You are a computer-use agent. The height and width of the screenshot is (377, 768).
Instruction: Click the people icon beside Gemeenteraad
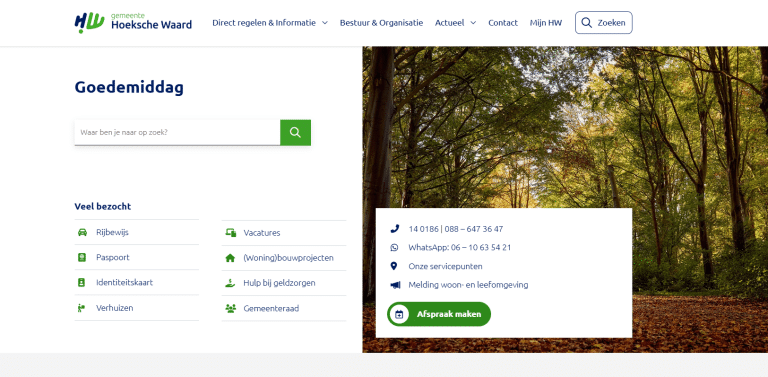point(230,308)
